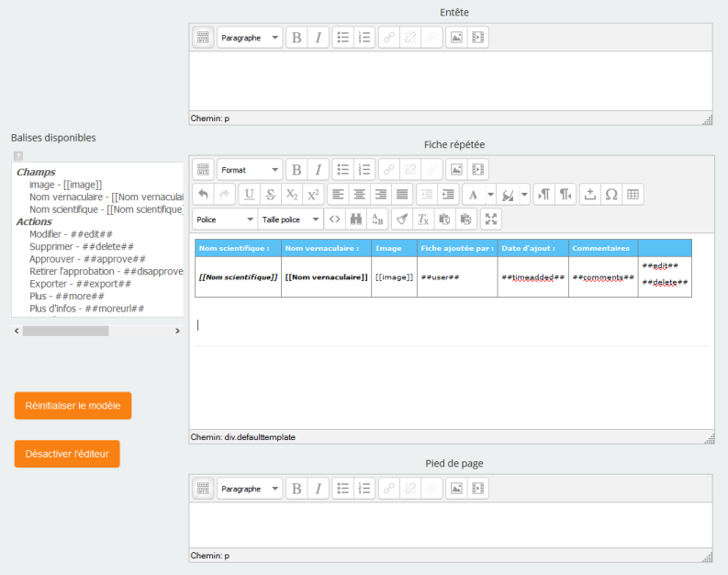Viewport: 728px width, 575px height.
Task: Decrease the indent (outdent)
Action: click(x=427, y=194)
